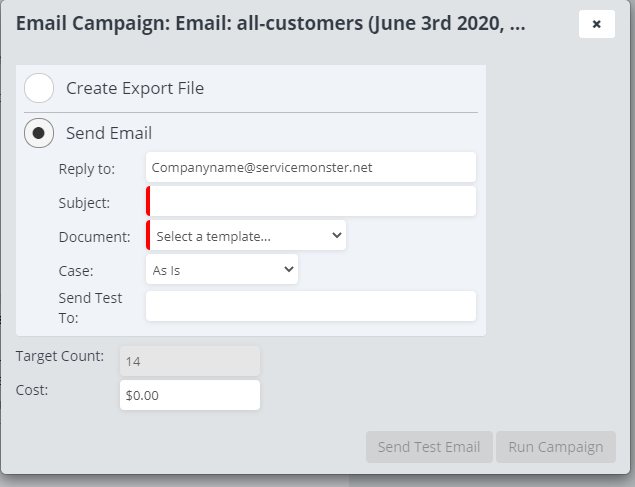
Task: Click the Create Export File label text
Action: pos(135,88)
